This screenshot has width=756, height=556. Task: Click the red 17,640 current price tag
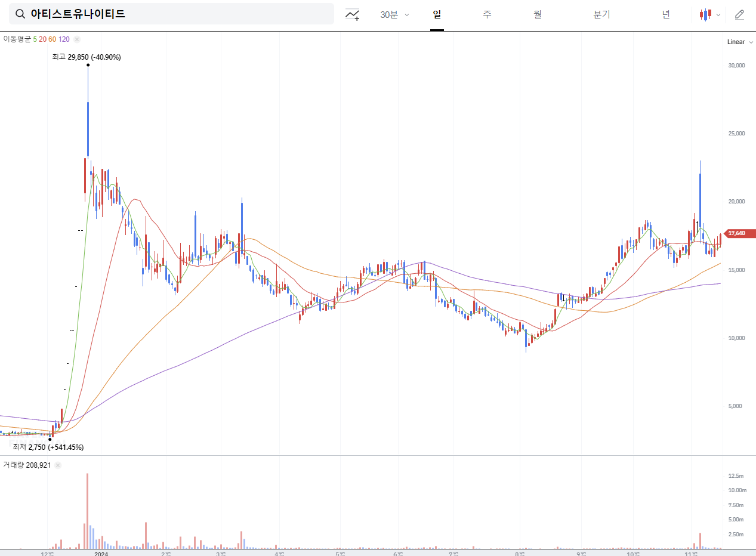[x=739, y=233]
